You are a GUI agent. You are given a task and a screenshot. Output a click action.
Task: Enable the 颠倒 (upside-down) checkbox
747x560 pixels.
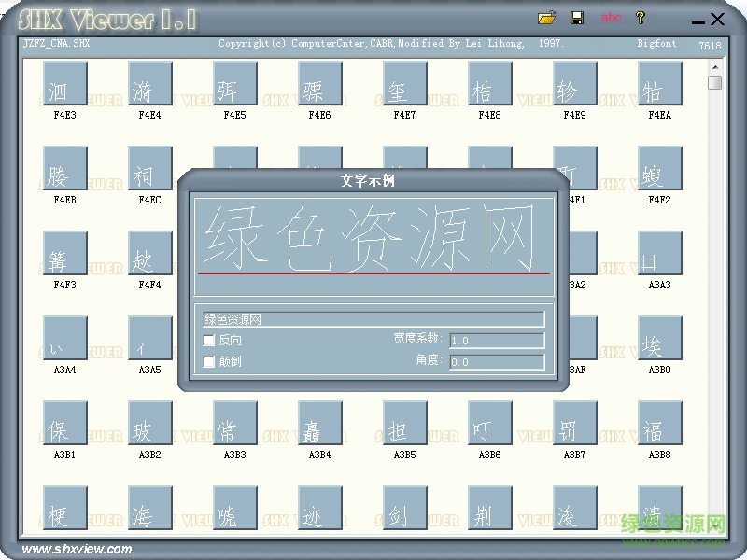tap(208, 362)
